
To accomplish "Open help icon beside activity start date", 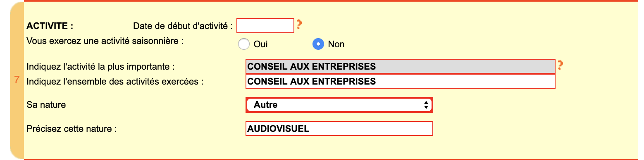I will (x=299, y=25).
